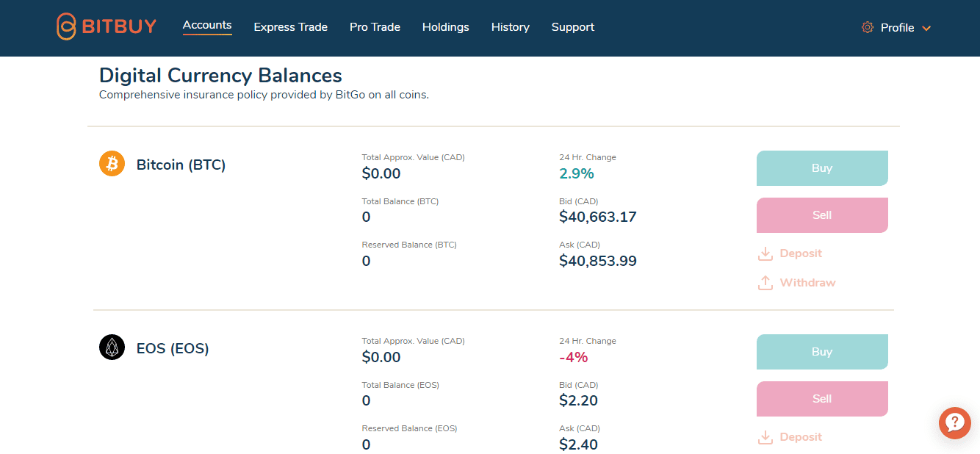Click the EOS Deposit link
The image size is (980, 454).
(801, 437)
